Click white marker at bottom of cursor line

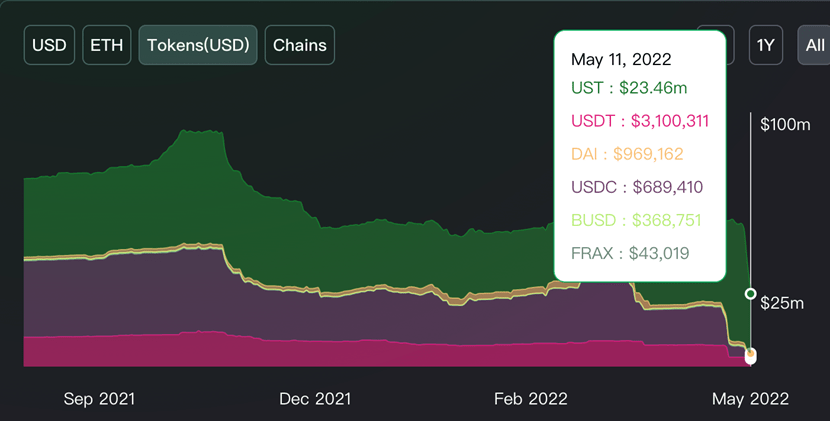pos(750,359)
